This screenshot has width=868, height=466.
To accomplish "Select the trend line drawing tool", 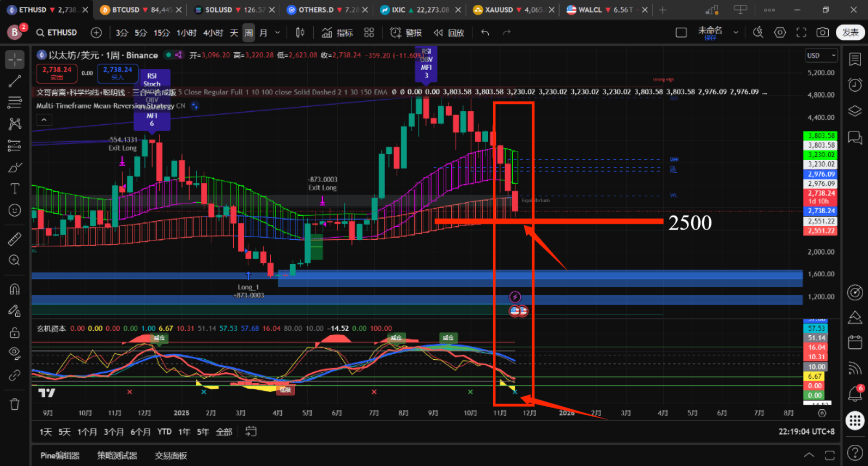I will (x=14, y=81).
